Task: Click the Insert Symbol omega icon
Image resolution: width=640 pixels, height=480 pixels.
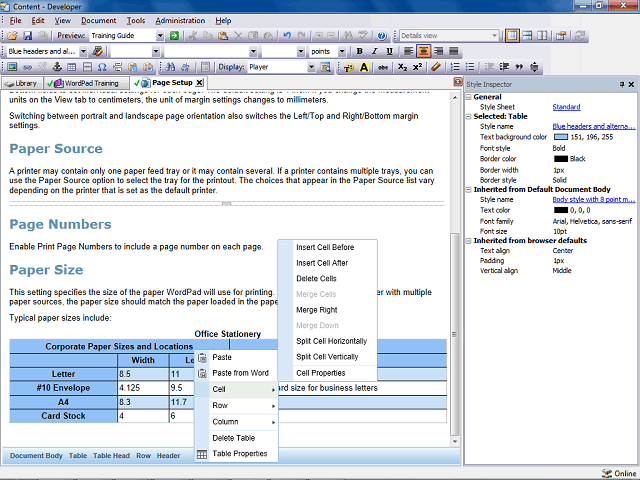Action: [x=102, y=67]
